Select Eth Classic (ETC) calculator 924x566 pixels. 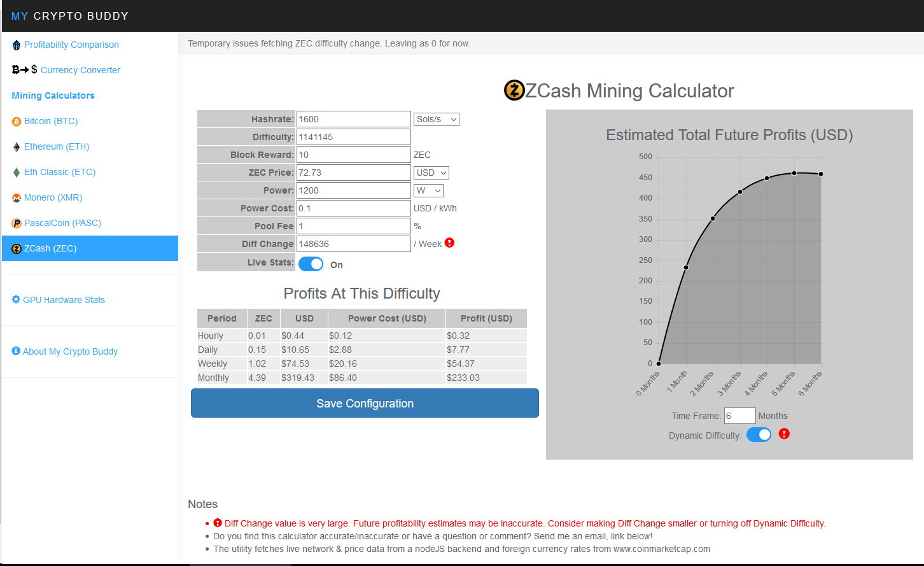click(x=60, y=172)
